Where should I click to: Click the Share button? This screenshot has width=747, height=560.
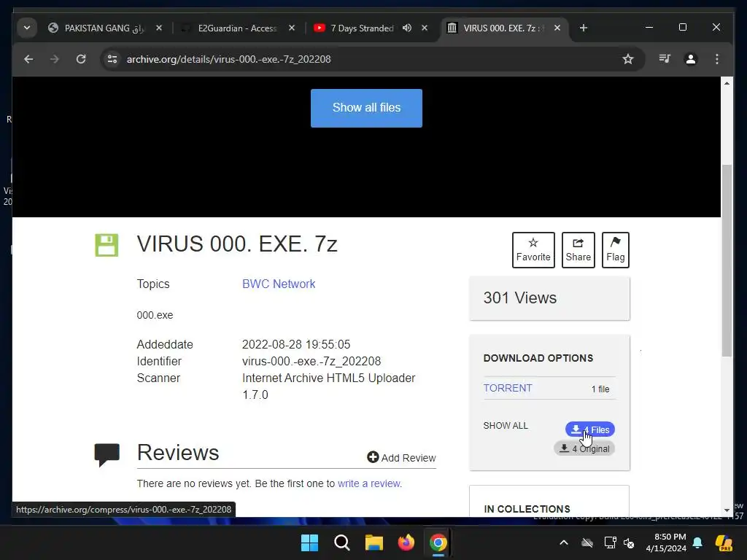point(578,250)
